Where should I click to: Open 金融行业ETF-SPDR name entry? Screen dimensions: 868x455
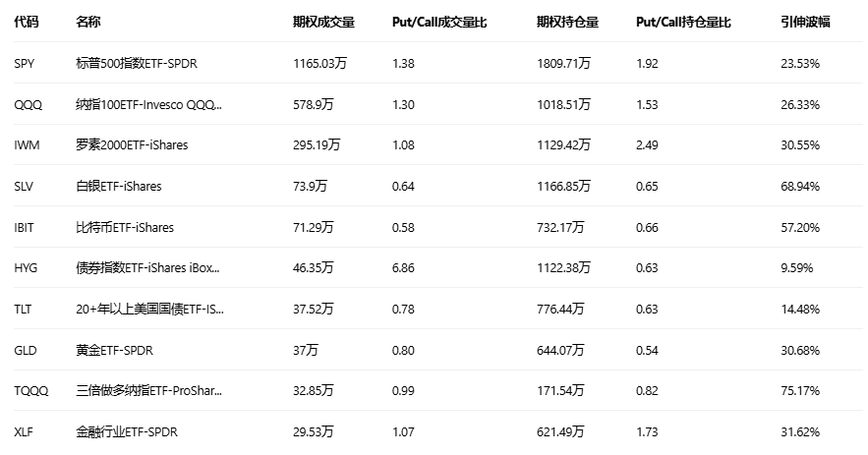[127, 431]
